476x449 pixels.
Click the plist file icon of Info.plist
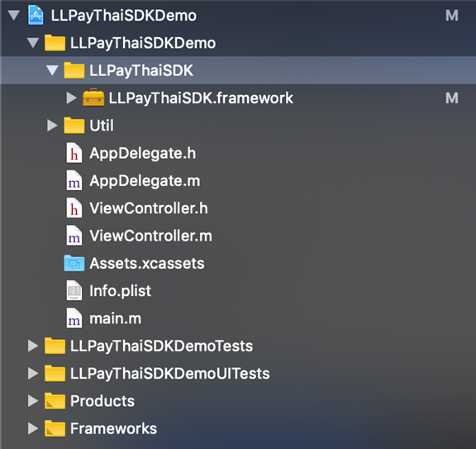click(74, 291)
